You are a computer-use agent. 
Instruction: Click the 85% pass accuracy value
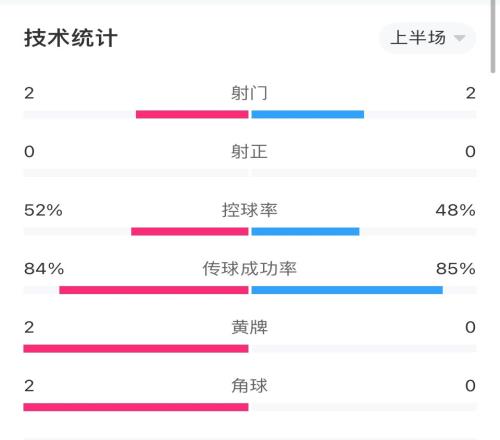456,269
